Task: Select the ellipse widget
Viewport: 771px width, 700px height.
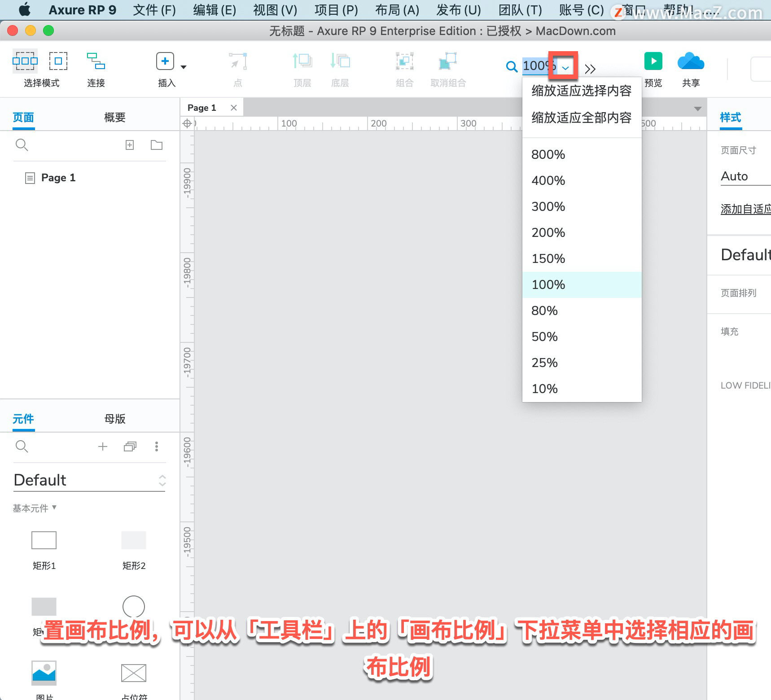Action: tap(134, 607)
